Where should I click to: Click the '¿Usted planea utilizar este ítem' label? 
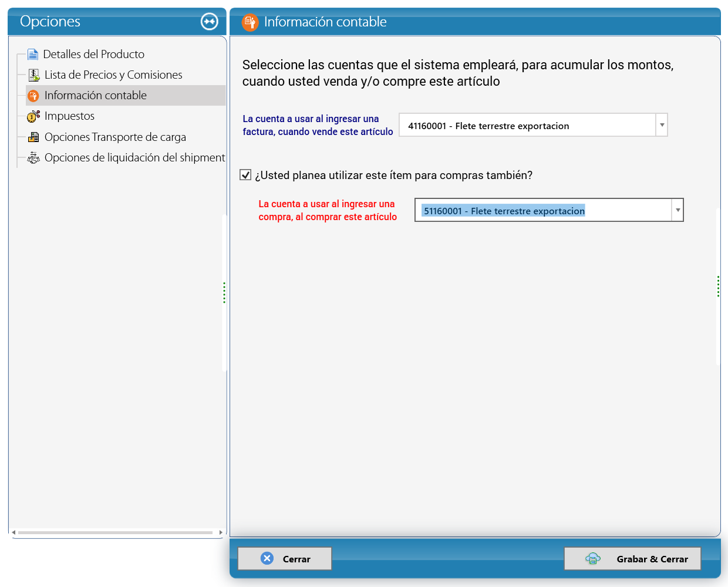coord(394,175)
